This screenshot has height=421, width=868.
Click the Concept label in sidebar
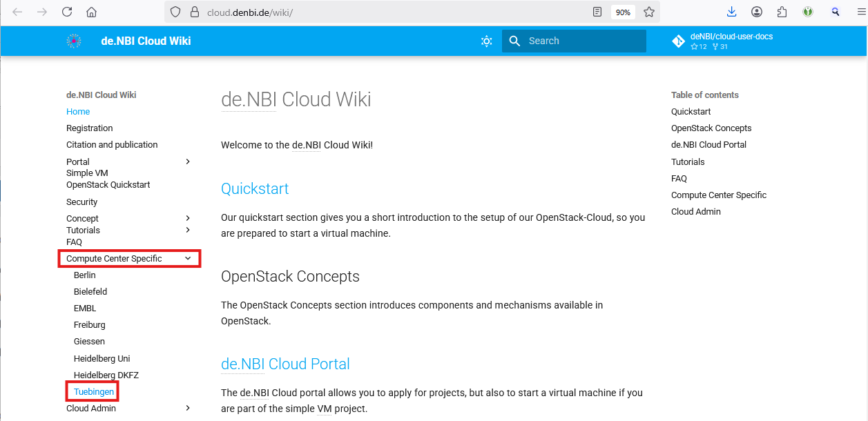[82, 219]
